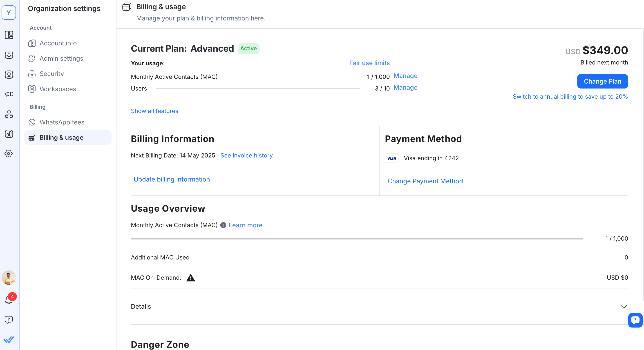This screenshot has width=644, height=350.
Task: Open the notifications bell with badge
Action: 9,299
